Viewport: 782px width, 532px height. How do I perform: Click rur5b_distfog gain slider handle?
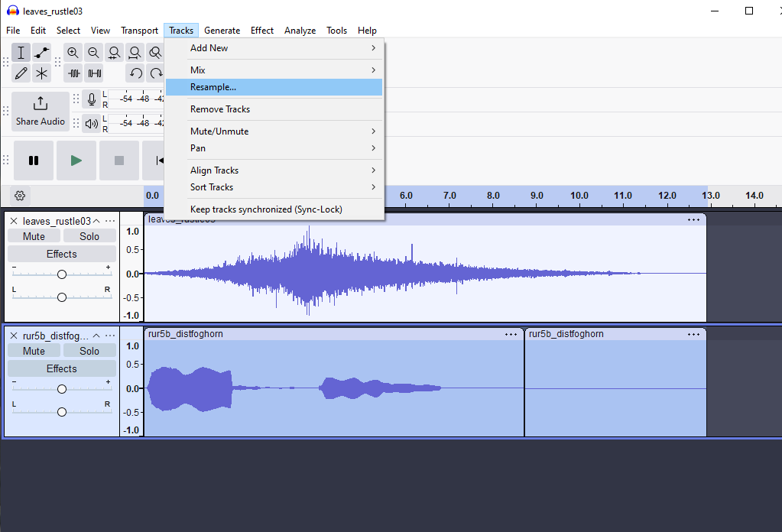(62, 389)
